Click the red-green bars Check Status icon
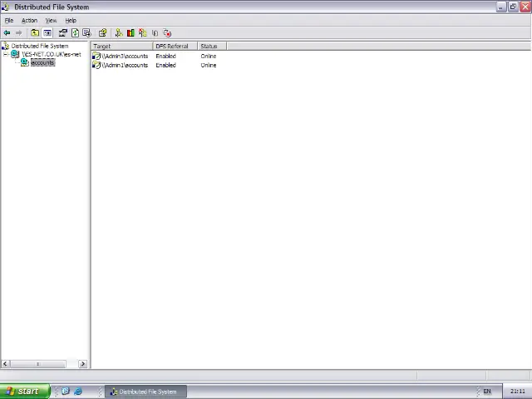This screenshot has width=532, height=399. pos(131,33)
